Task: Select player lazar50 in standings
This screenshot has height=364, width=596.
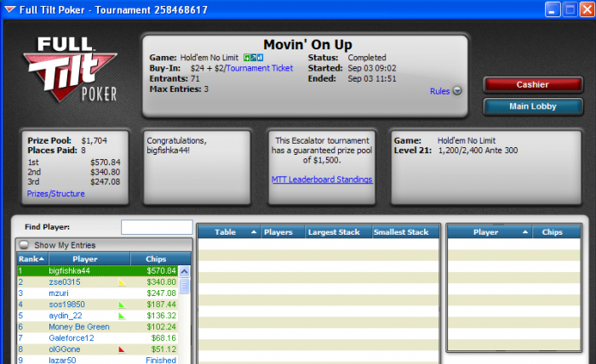Action: pos(97,360)
